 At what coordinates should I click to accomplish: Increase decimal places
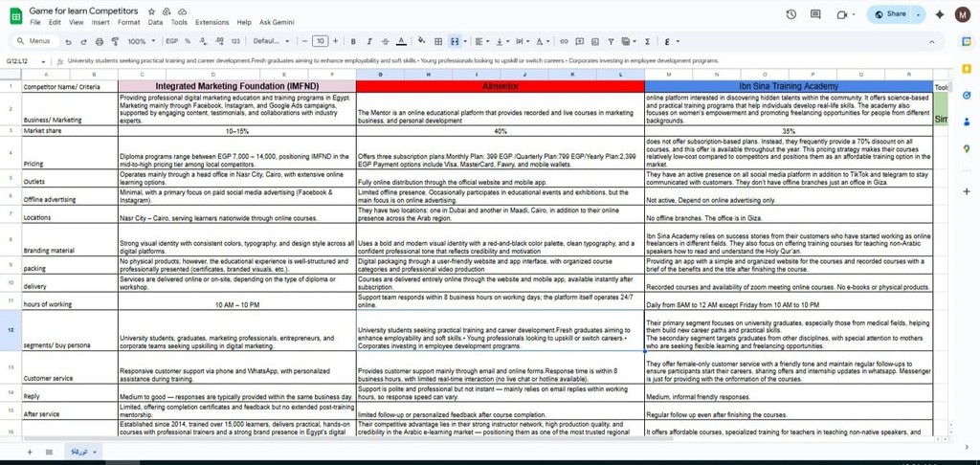point(219,41)
